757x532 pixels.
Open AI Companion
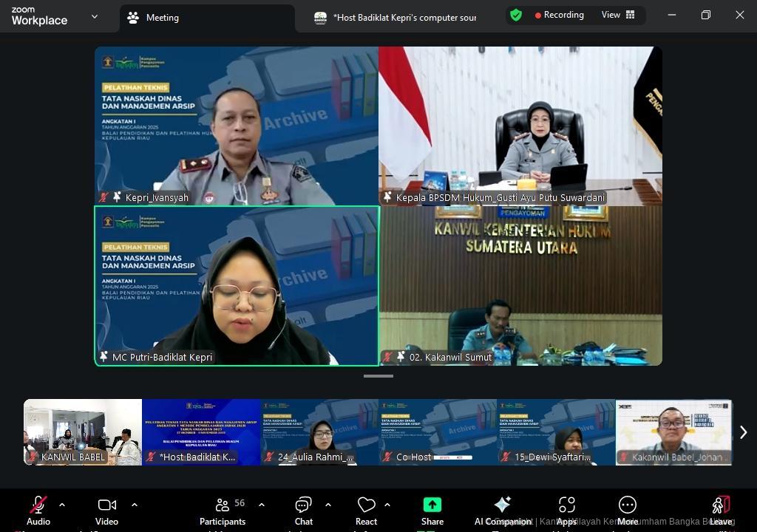(503, 510)
